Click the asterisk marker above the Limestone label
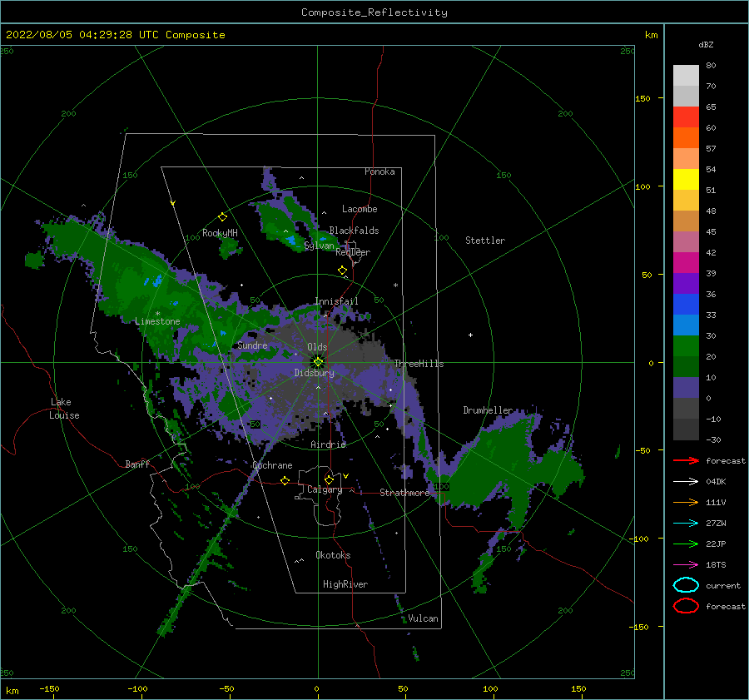 coord(157,314)
